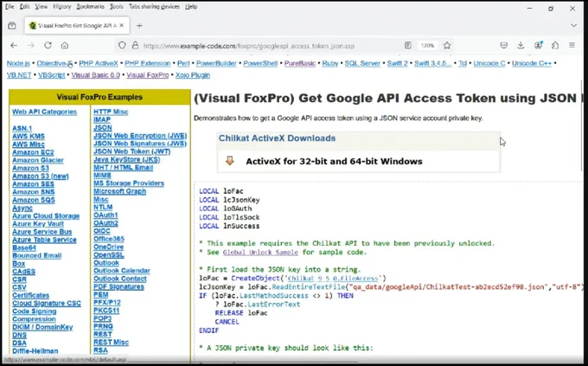Image resolution: width=588 pixels, height=366 pixels.
Task: Open the Amazon S3 (new) link
Action: pyautogui.click(x=40, y=176)
